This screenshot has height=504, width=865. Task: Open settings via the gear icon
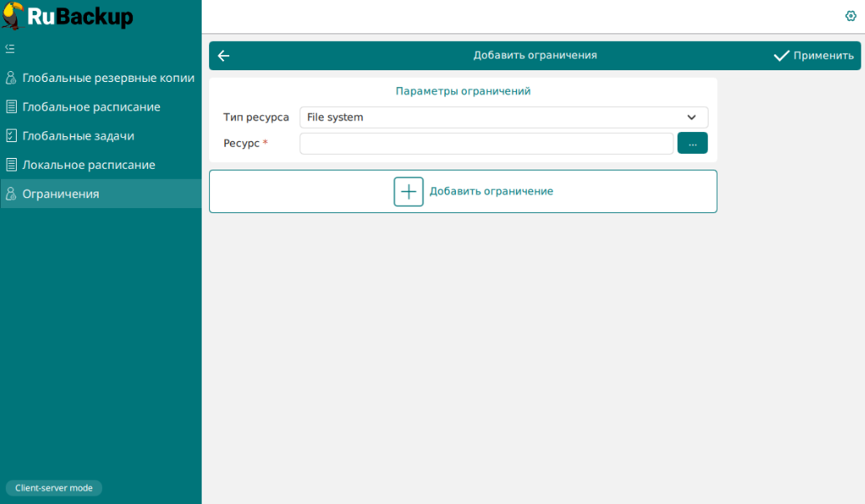pyautogui.click(x=851, y=16)
